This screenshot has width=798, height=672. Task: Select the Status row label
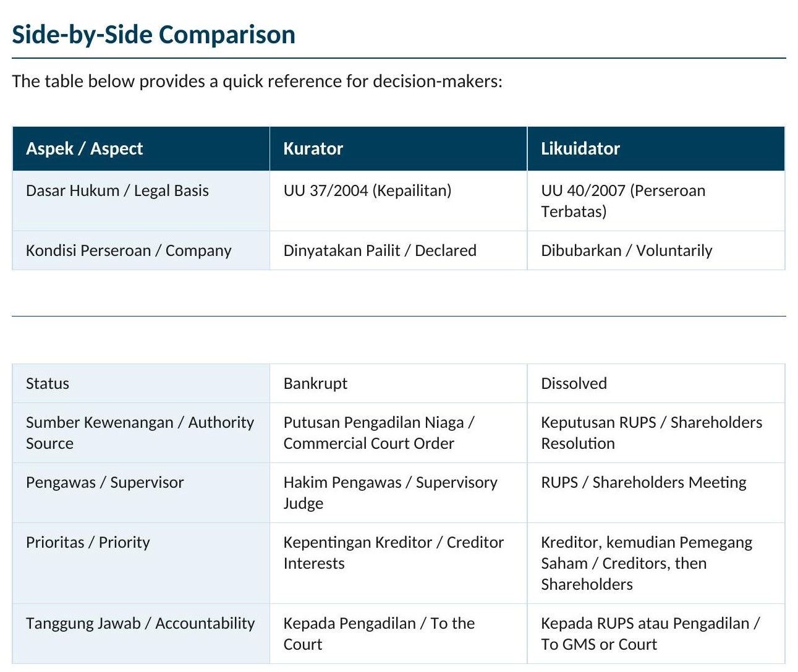point(48,384)
